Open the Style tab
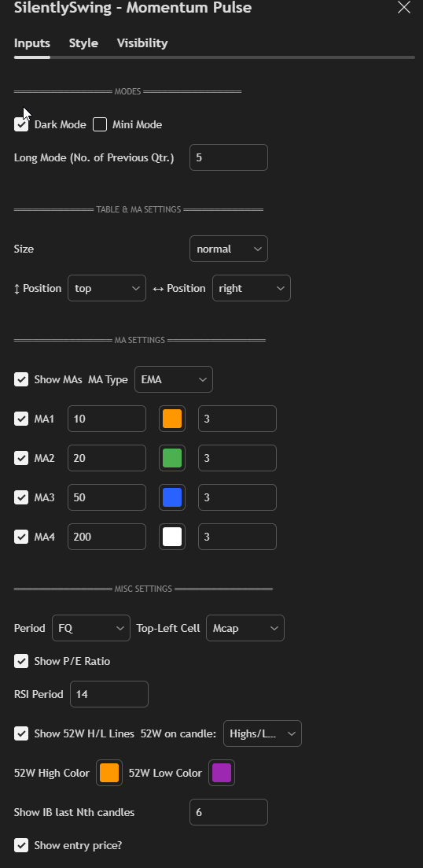This screenshot has width=423, height=868. point(83,43)
